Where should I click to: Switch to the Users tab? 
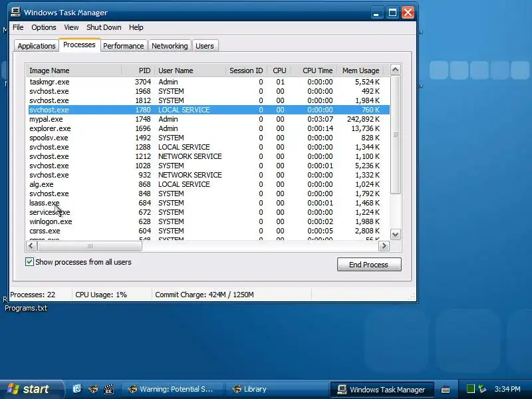pos(205,46)
